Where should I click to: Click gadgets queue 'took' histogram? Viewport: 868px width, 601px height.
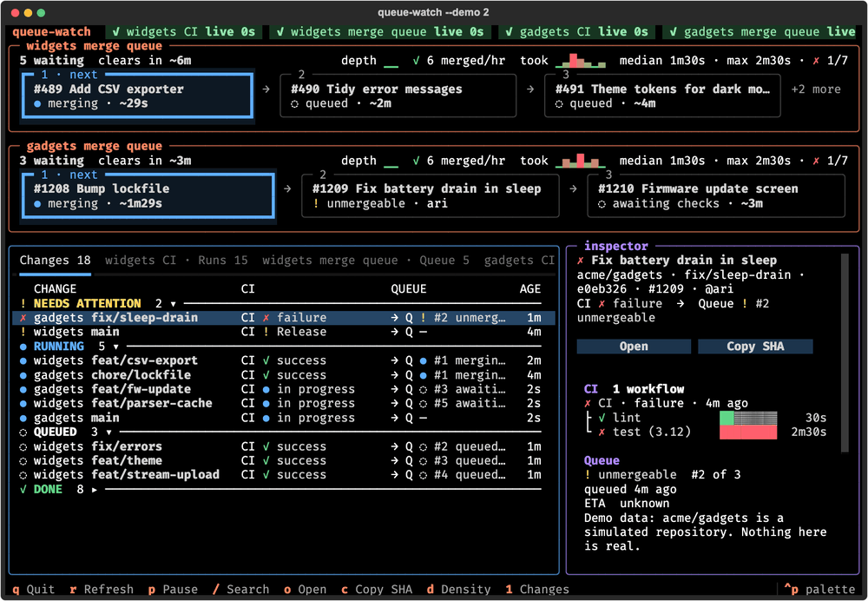pyautogui.click(x=580, y=161)
